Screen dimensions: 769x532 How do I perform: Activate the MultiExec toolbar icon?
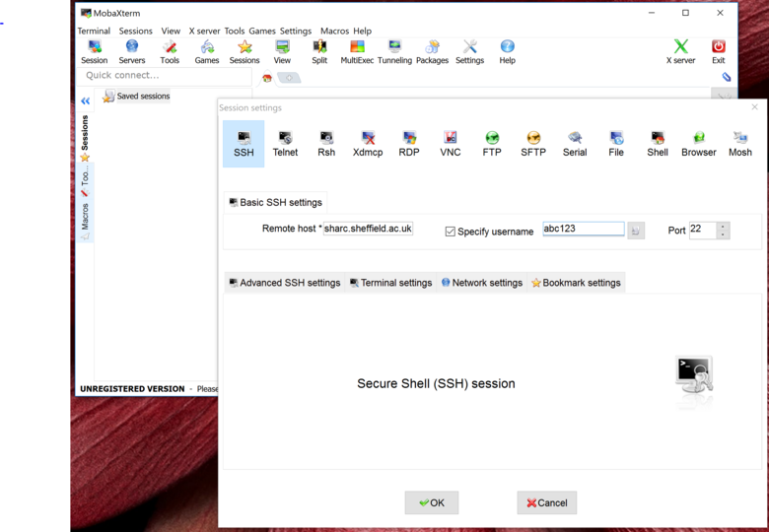coord(357,52)
